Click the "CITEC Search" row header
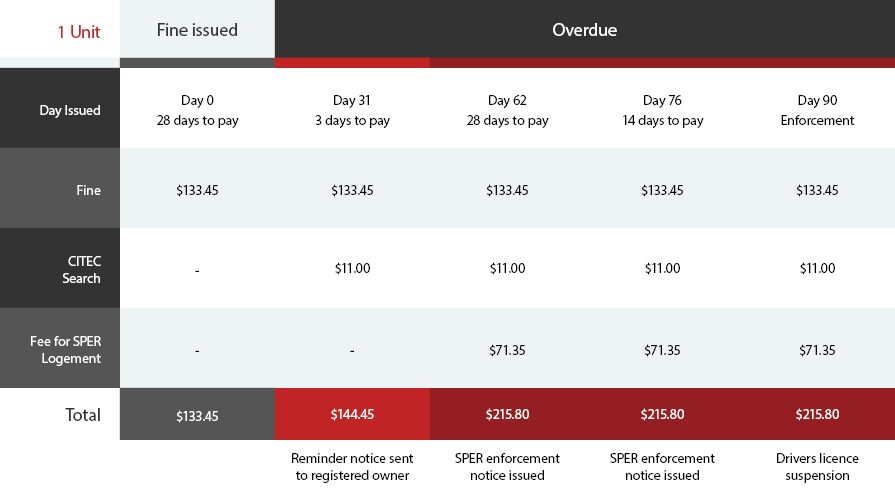This screenshot has height=491, width=895. [x=60, y=269]
